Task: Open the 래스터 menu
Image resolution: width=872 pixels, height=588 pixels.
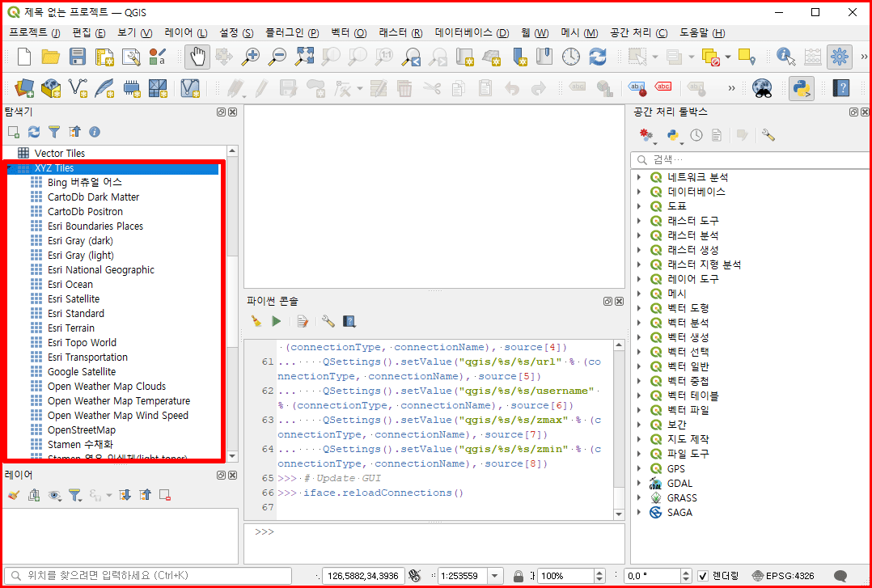Action: click(x=400, y=33)
